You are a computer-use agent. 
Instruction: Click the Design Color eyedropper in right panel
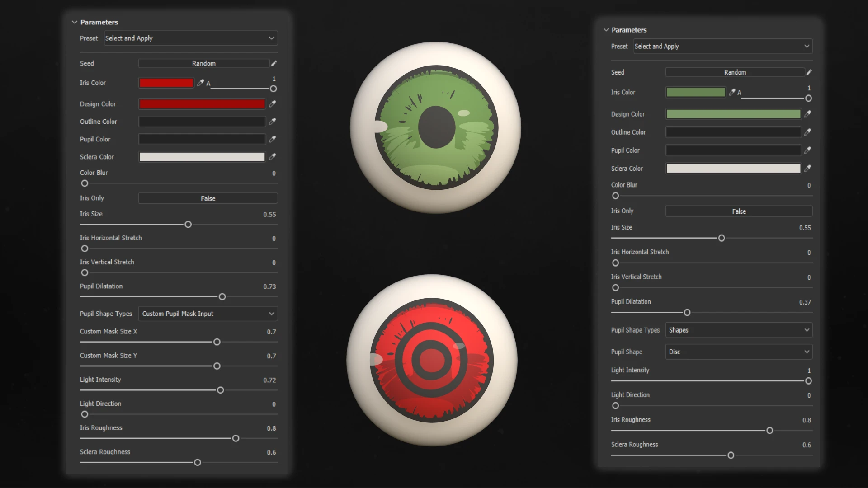pyautogui.click(x=807, y=114)
